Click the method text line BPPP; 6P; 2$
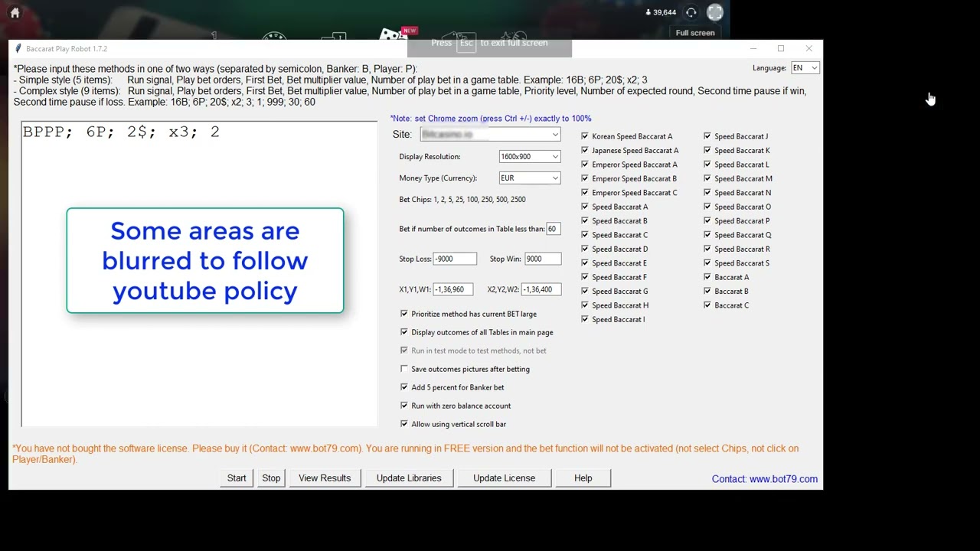The width and height of the screenshot is (980, 551). (x=121, y=132)
